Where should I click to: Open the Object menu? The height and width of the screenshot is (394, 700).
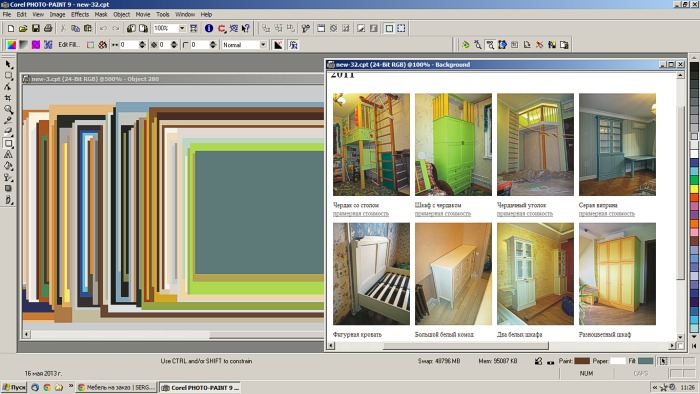coord(121,14)
